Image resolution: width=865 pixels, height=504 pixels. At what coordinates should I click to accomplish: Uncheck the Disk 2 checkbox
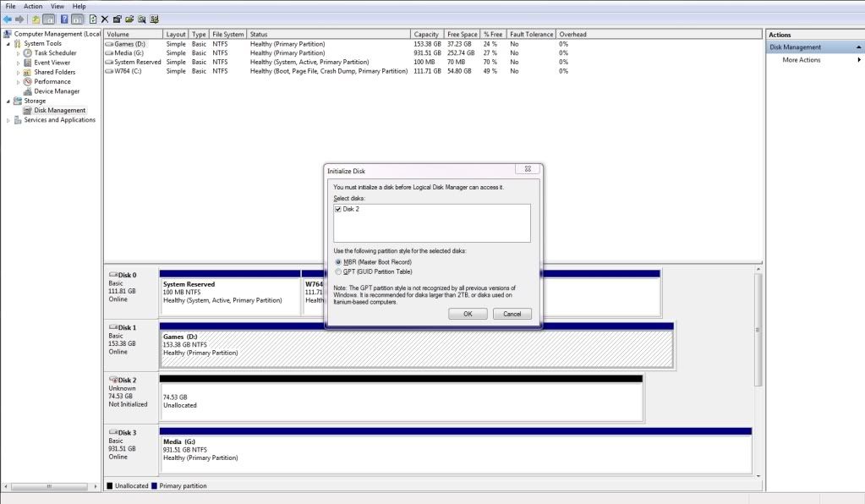click(x=338, y=209)
